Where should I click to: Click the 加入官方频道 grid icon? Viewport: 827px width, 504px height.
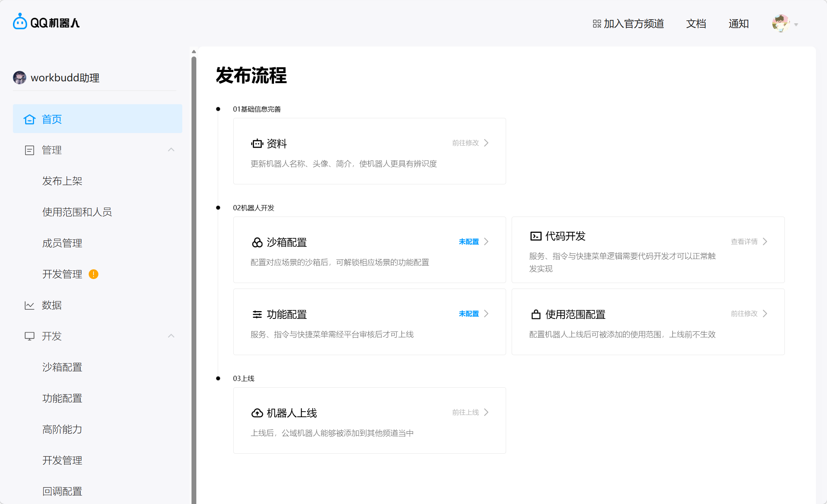point(597,24)
